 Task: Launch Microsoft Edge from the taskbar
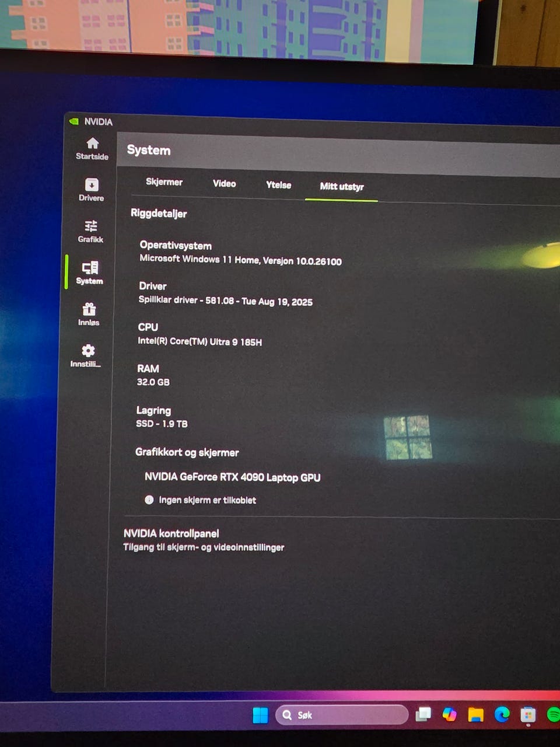[x=502, y=714]
